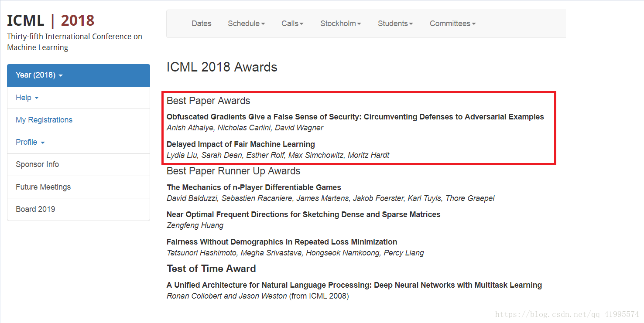644x323 pixels.
Task: Click authors line starting with Tatsunori Hashimoto
Action: coord(295,253)
